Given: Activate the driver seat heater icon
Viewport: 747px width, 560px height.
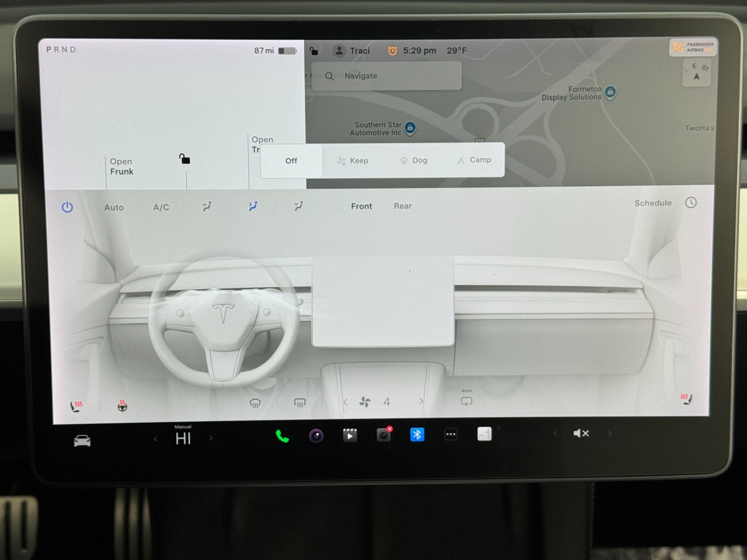Looking at the screenshot, I should 76,406.
